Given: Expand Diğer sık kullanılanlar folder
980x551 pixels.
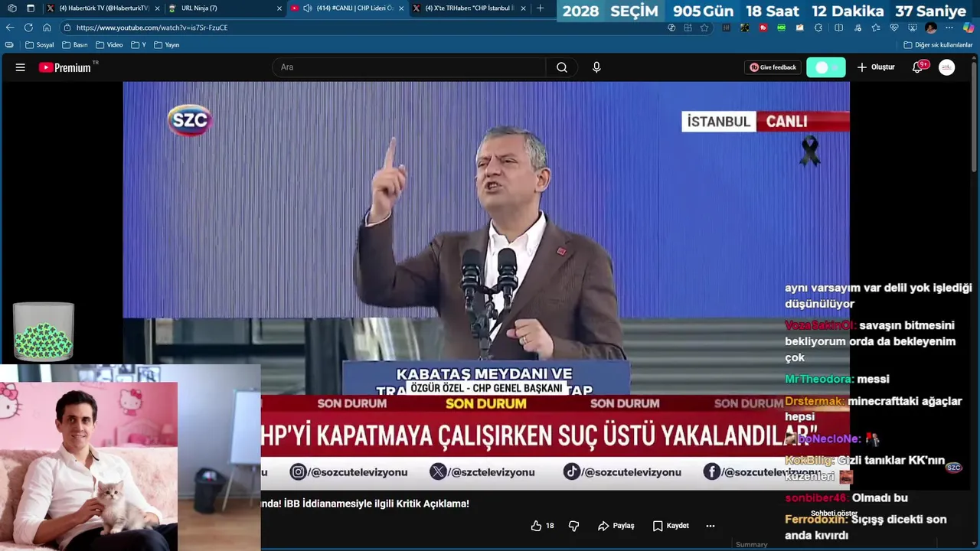Looking at the screenshot, I should (938, 45).
